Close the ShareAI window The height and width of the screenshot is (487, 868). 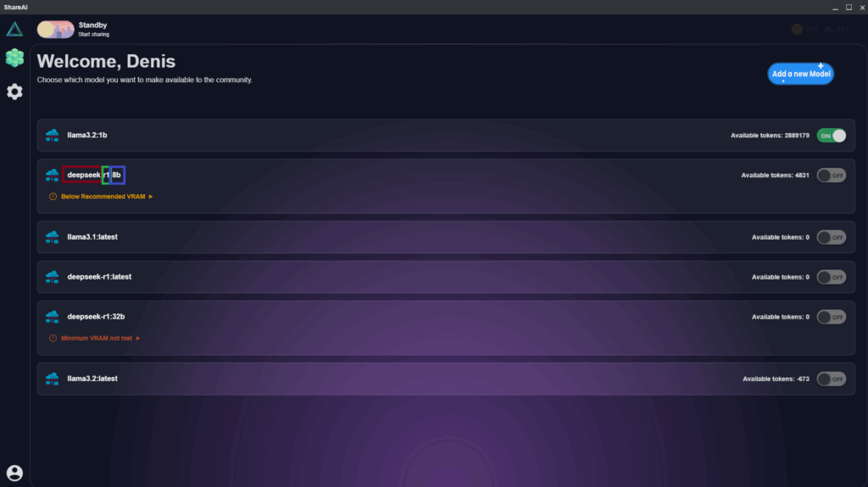click(x=862, y=7)
